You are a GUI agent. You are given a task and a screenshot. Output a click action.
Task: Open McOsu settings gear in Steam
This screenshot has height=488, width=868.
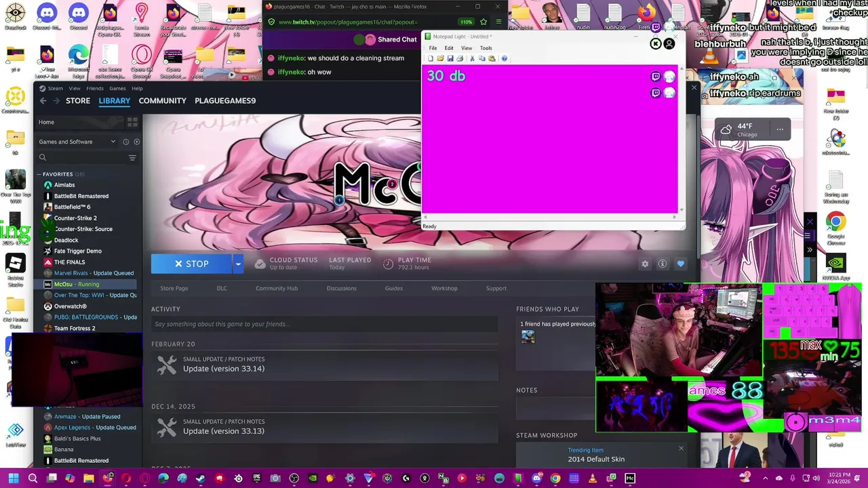pos(645,264)
